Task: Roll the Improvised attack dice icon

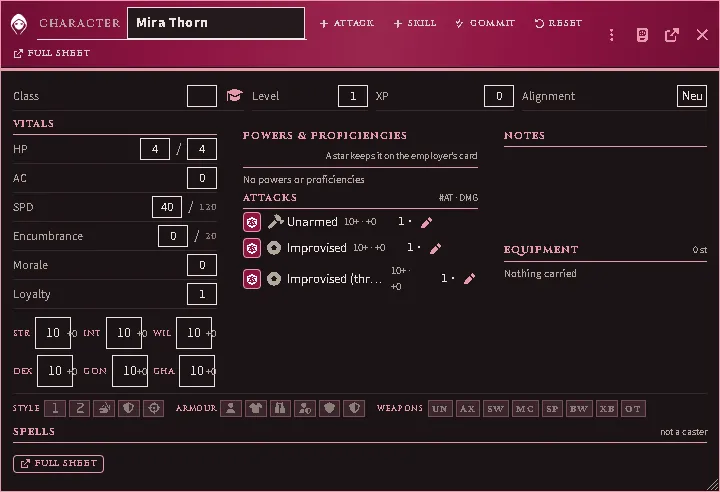Action: [x=252, y=249]
